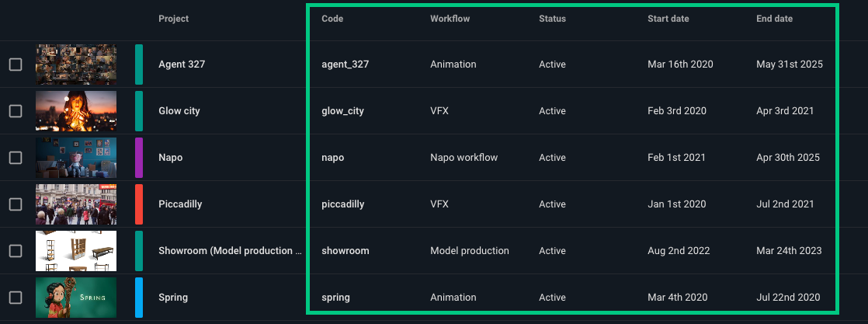Click Piccadilly's red color bar
Image resolution: width=868 pixels, height=324 pixels.
(139, 204)
